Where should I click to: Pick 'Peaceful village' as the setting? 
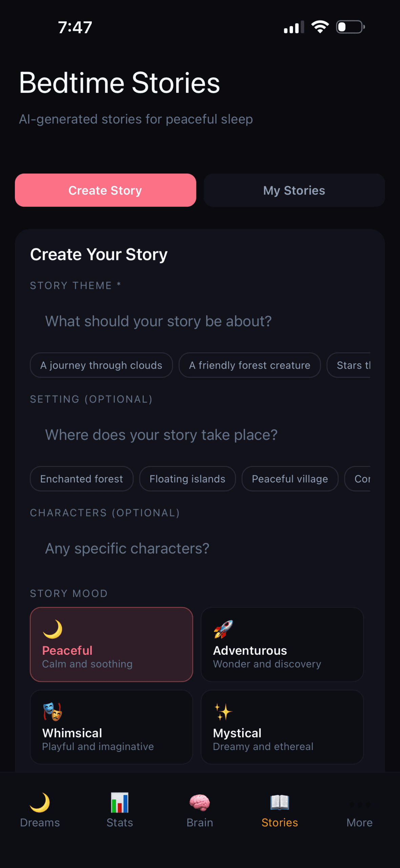[290, 479]
